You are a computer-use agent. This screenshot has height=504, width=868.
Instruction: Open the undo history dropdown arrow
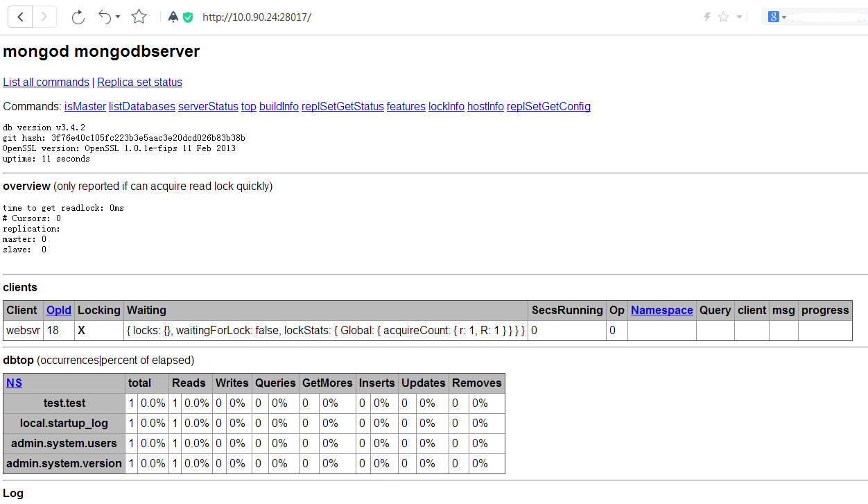pos(118,17)
